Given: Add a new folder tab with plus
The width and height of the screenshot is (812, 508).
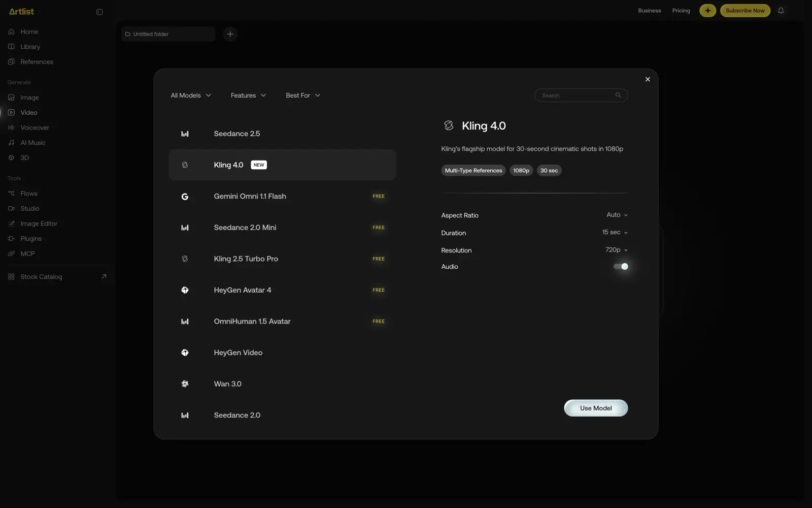Looking at the screenshot, I should click(x=230, y=34).
